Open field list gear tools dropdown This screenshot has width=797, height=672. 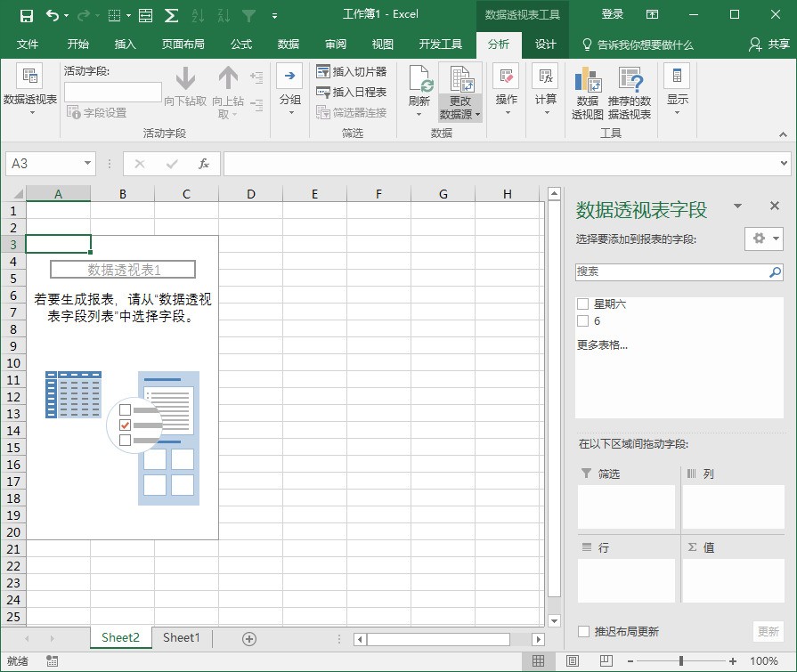[764, 239]
